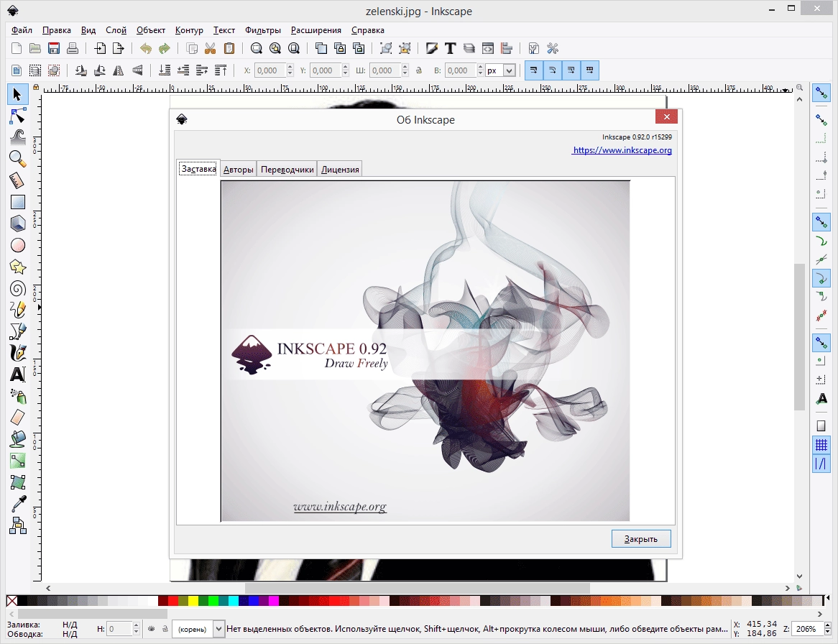Select the Dropper color picker tool

18,504
